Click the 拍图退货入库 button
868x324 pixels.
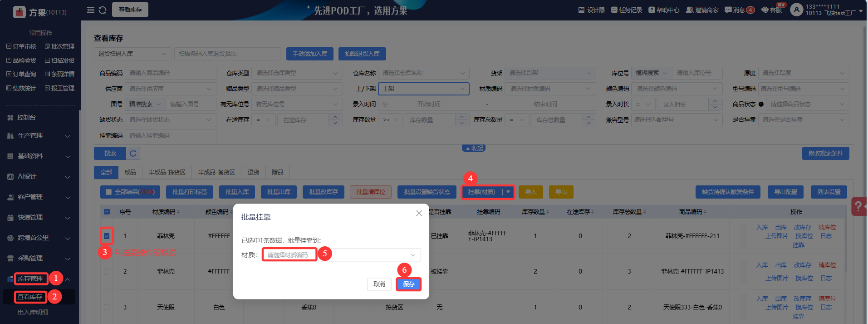pos(362,54)
